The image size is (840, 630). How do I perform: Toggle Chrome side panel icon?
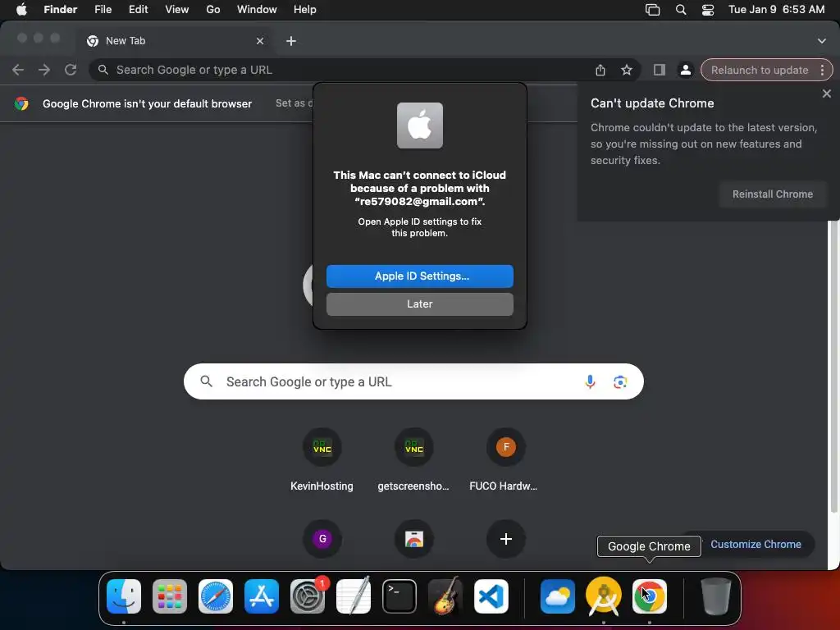659,70
